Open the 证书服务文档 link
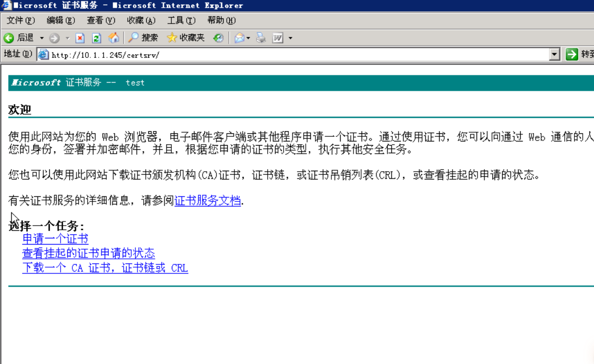 (208, 200)
